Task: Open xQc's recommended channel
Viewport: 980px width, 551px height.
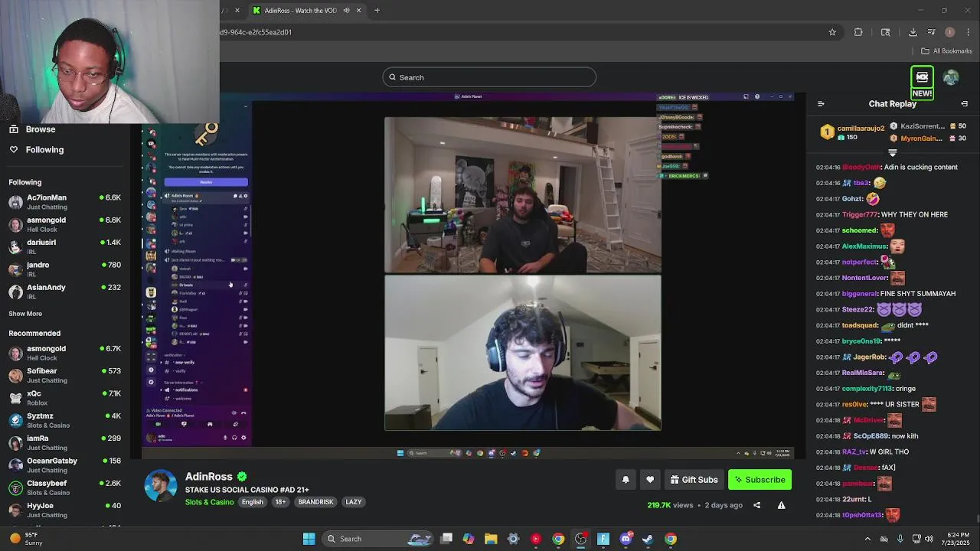Action: [x=65, y=398]
